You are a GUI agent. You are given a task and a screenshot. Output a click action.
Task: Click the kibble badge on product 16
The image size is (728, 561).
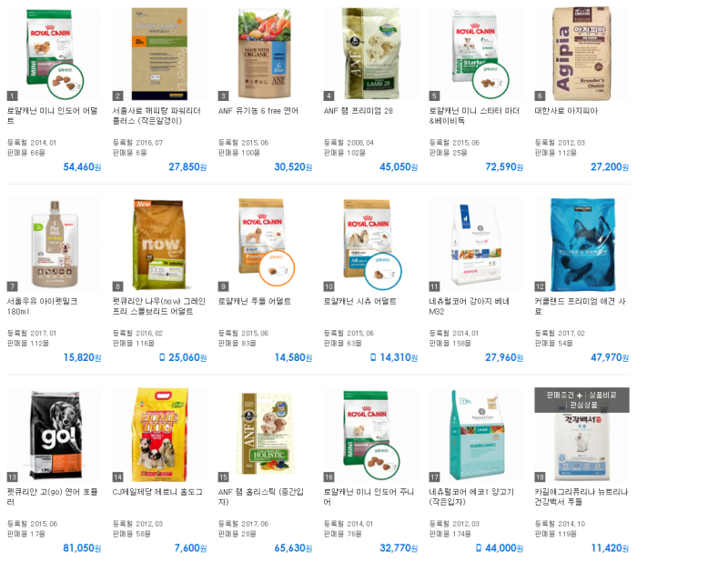(x=381, y=461)
